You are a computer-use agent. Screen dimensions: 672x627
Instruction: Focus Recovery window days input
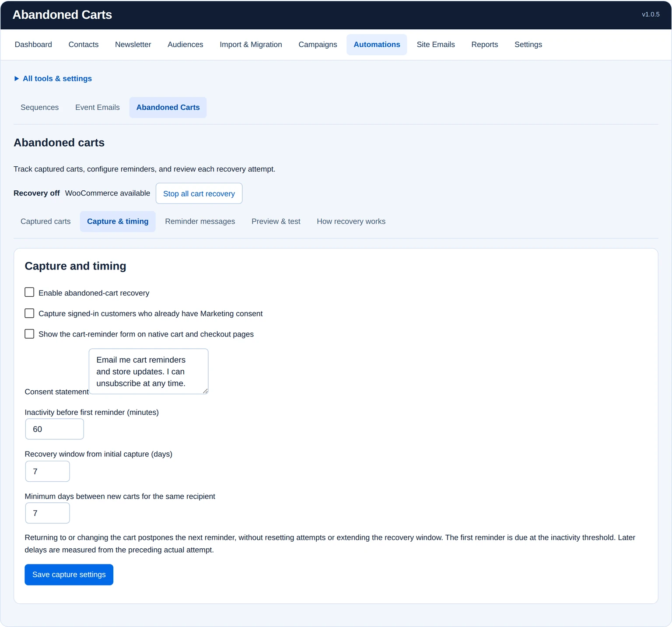pos(48,471)
